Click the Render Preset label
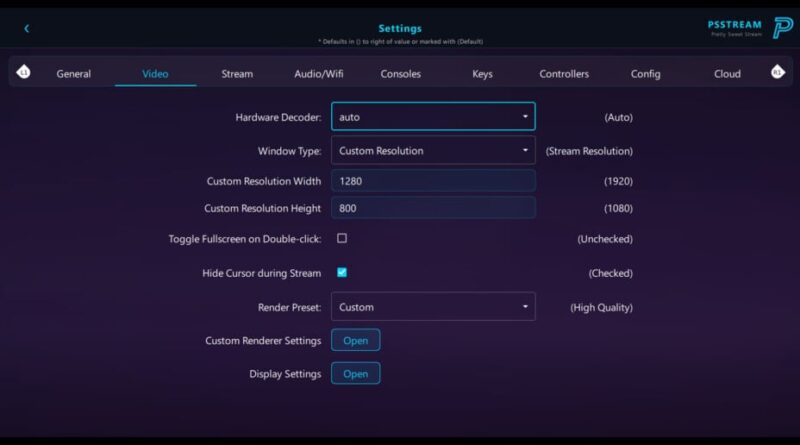The height and width of the screenshot is (445, 800). click(x=289, y=307)
